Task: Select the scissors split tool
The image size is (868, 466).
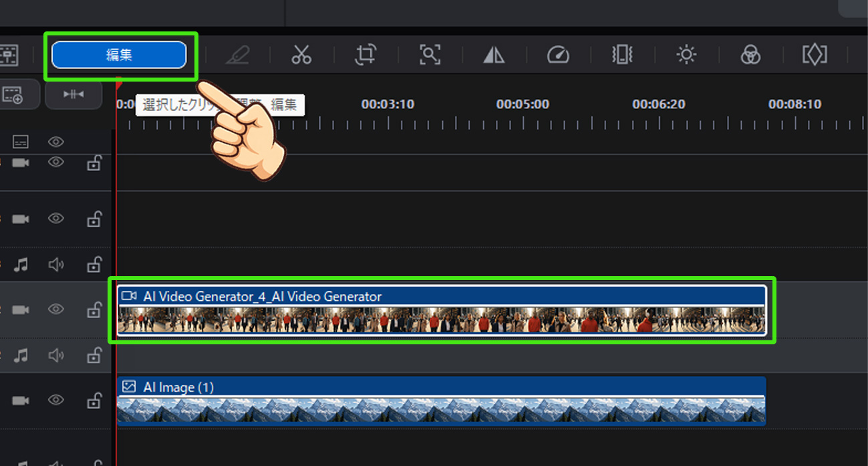Action: pos(301,55)
